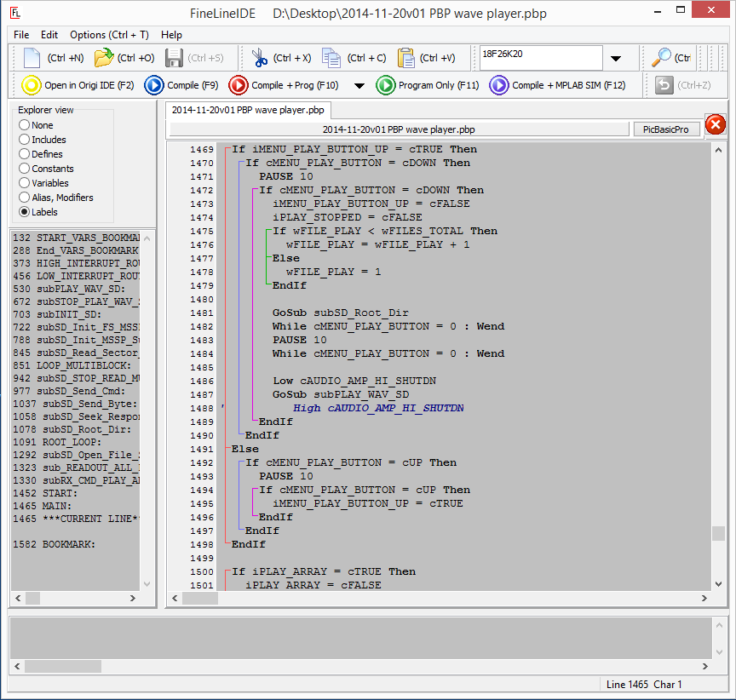736x700 pixels.
Task: Open the Help menu
Action: point(171,35)
